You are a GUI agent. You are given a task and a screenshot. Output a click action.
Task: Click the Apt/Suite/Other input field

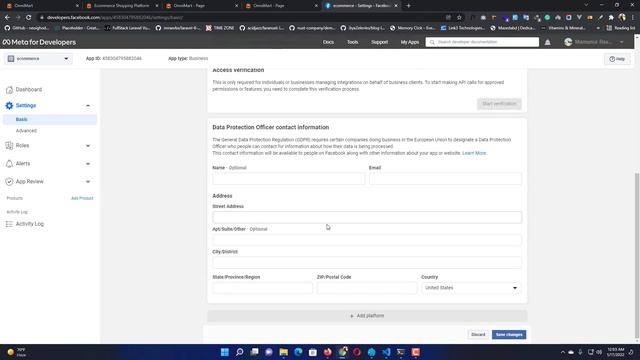[x=367, y=240]
